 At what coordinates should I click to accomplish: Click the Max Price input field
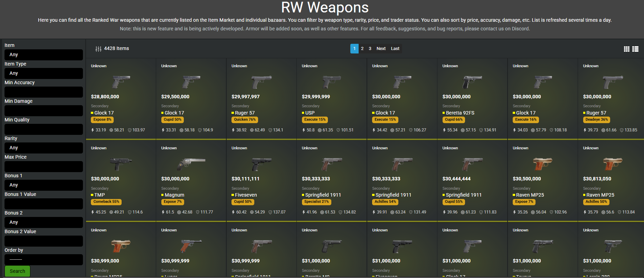point(44,166)
